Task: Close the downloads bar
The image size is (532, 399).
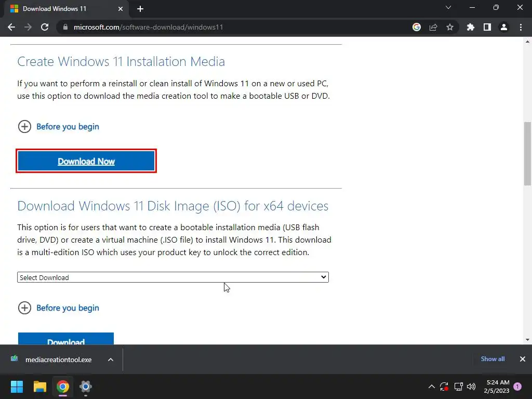Action: [x=523, y=359]
